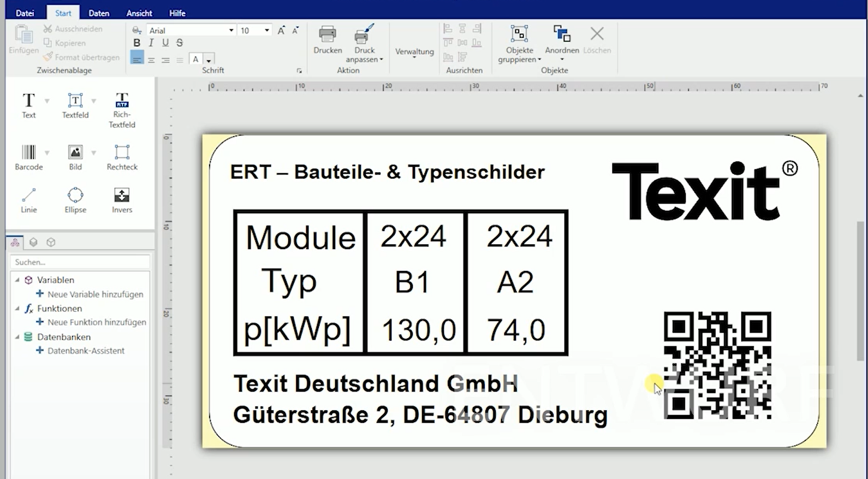Select the QR code on the label

717,365
